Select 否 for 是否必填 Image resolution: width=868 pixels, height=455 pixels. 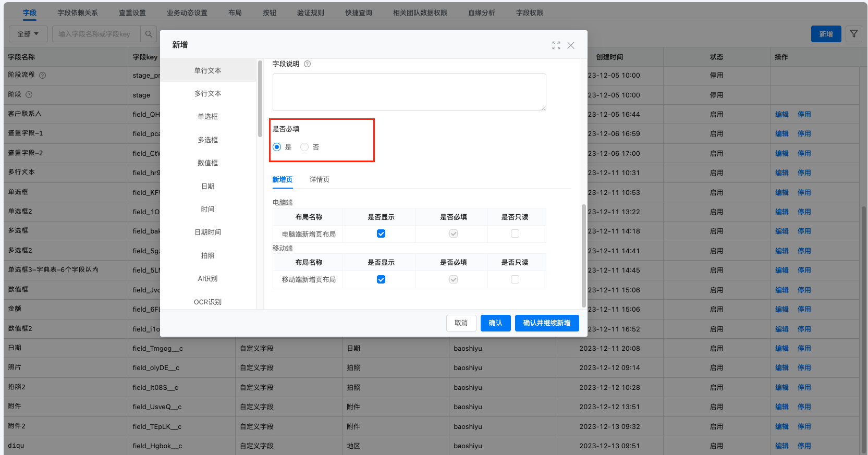(304, 147)
